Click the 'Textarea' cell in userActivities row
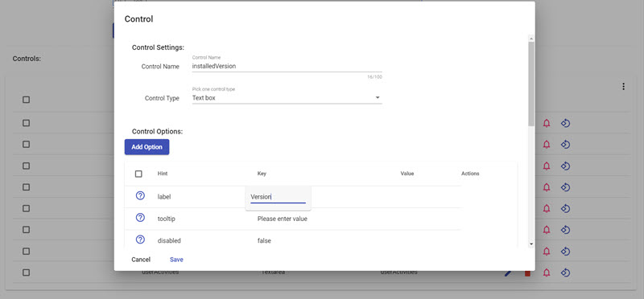The width and height of the screenshot is (644, 299). (x=273, y=272)
